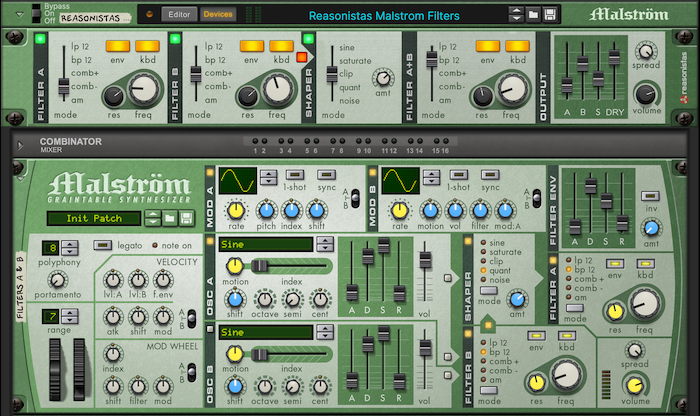
Task: Click Malström master volume knob
Action: click(634, 385)
